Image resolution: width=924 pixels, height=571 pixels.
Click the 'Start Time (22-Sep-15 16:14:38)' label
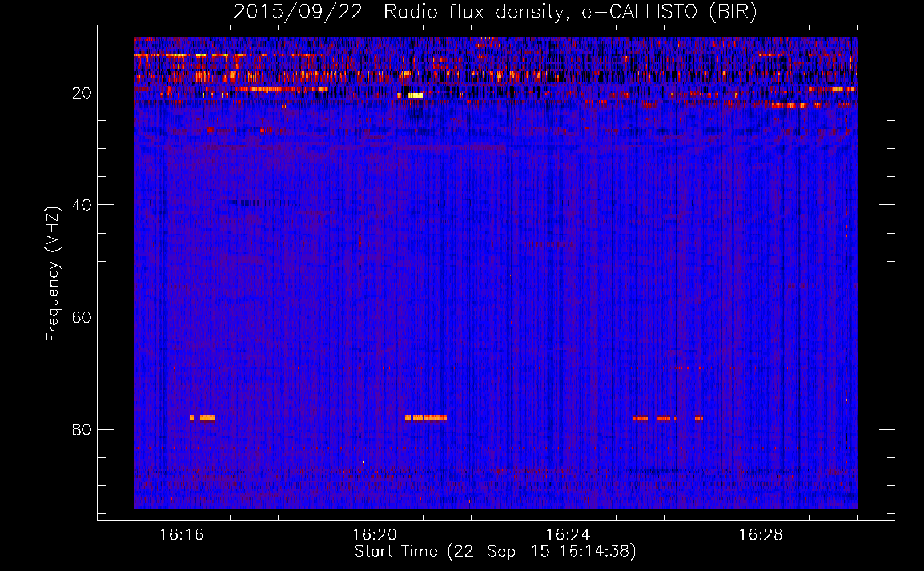[x=495, y=552]
